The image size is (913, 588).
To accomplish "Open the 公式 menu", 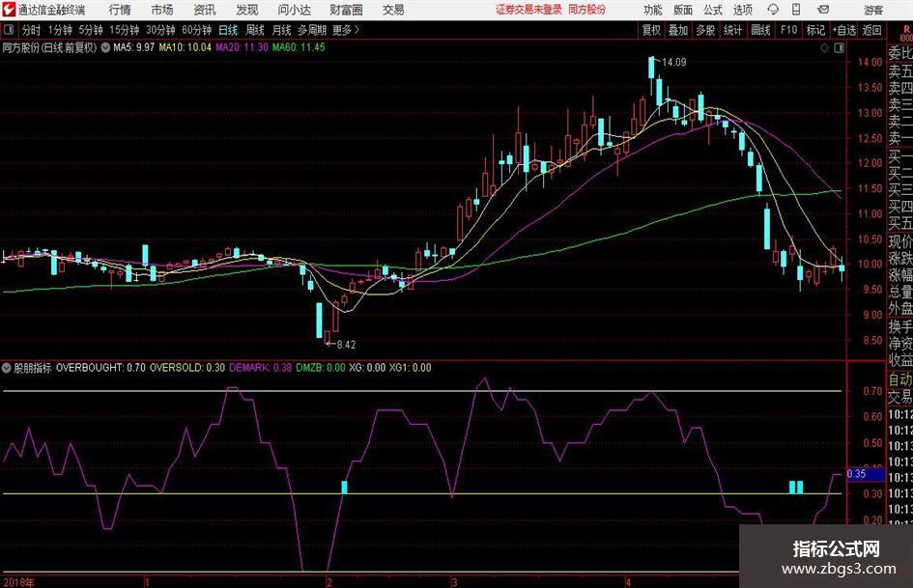I will [x=713, y=10].
